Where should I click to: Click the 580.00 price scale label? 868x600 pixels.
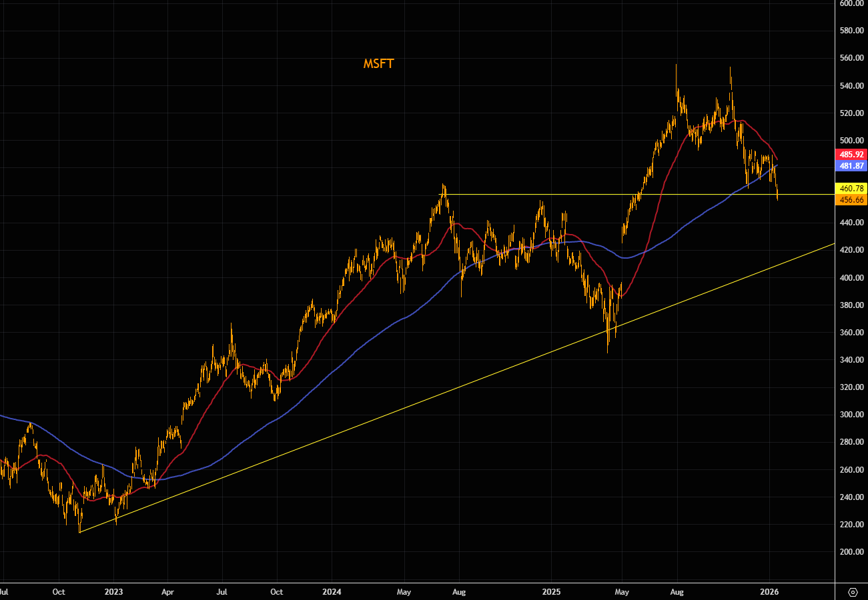tap(852, 31)
